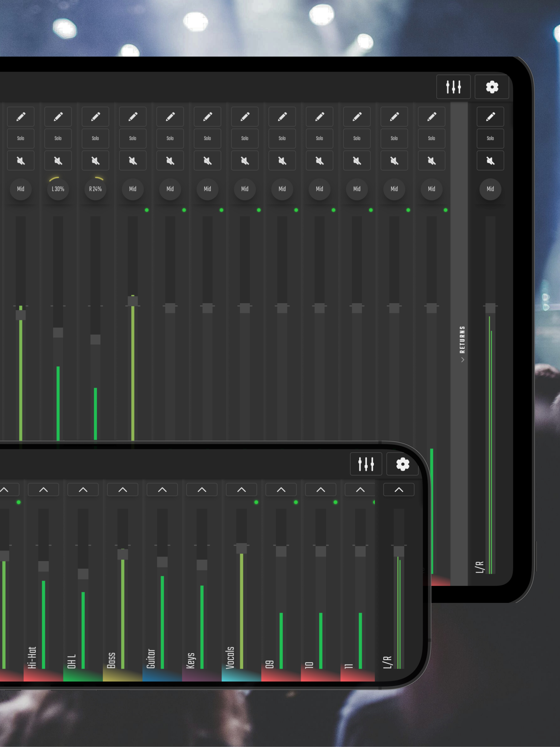Viewport: 560px width, 747px height.
Task: Click the Bass fader handle
Action: tap(122, 555)
